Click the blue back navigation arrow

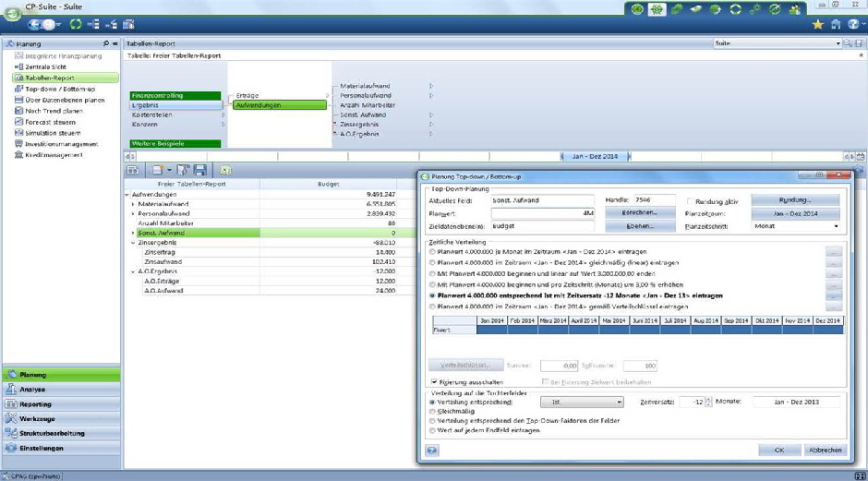pyautogui.click(x=35, y=24)
